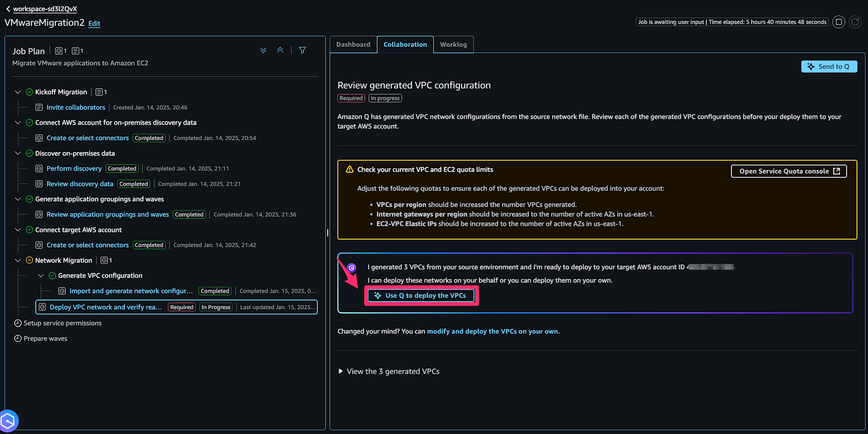Click the notes count icon beside Job Plan
The image size is (868, 434).
click(75, 51)
